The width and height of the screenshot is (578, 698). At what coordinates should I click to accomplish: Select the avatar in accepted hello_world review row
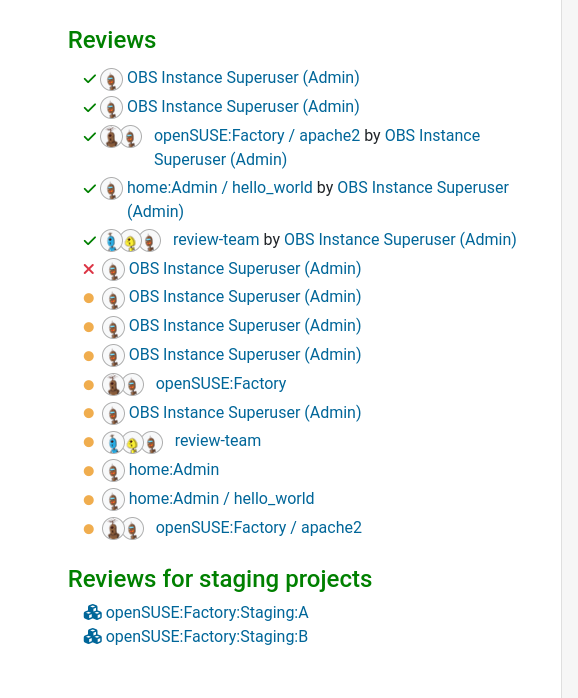pyautogui.click(x=111, y=188)
